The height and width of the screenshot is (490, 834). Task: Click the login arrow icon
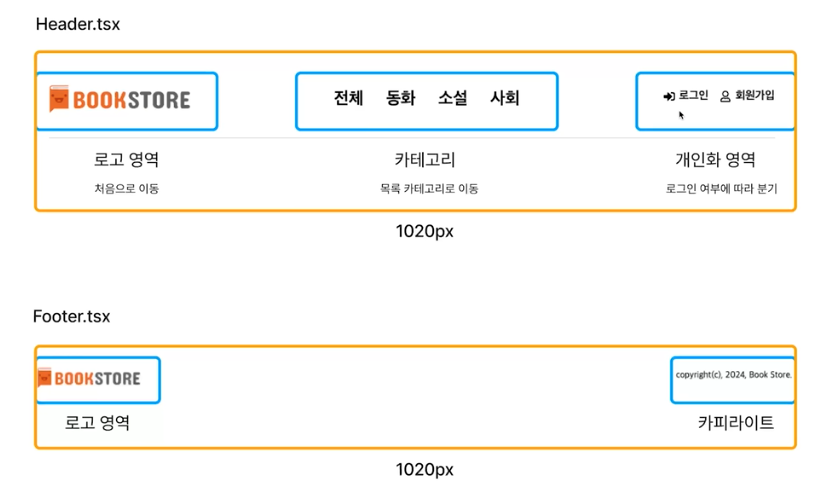tap(669, 96)
